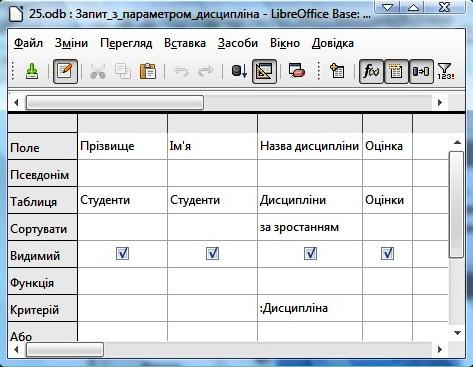Click the Copy icon
Image resolution: width=473 pixels, height=367 pixels.
coord(123,71)
